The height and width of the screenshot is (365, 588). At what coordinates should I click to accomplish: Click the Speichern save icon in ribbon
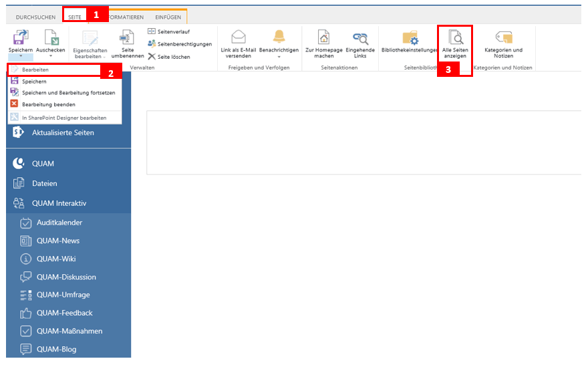[x=21, y=37]
